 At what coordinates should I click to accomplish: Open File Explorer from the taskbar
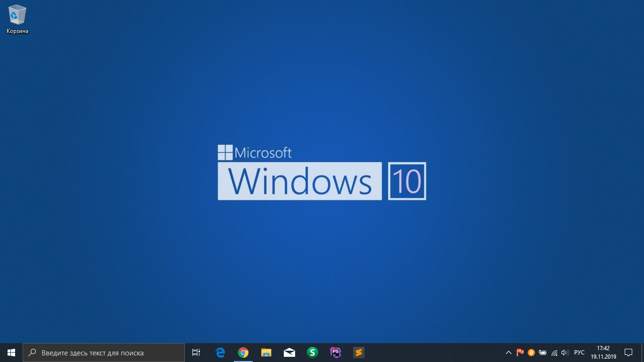click(x=266, y=353)
